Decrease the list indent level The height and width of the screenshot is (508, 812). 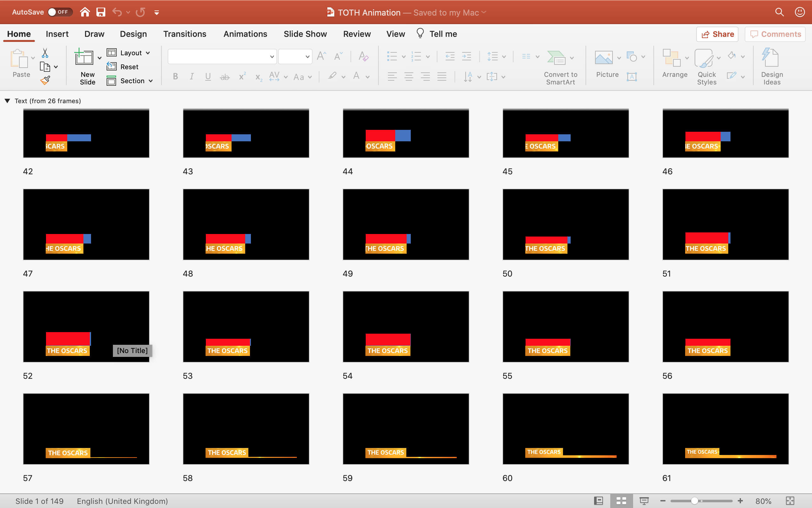(450, 57)
